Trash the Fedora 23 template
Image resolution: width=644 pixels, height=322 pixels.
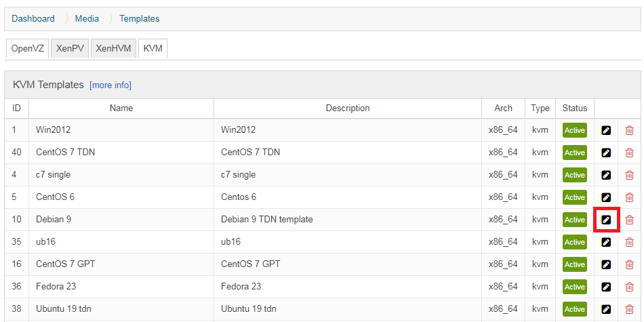coord(629,287)
